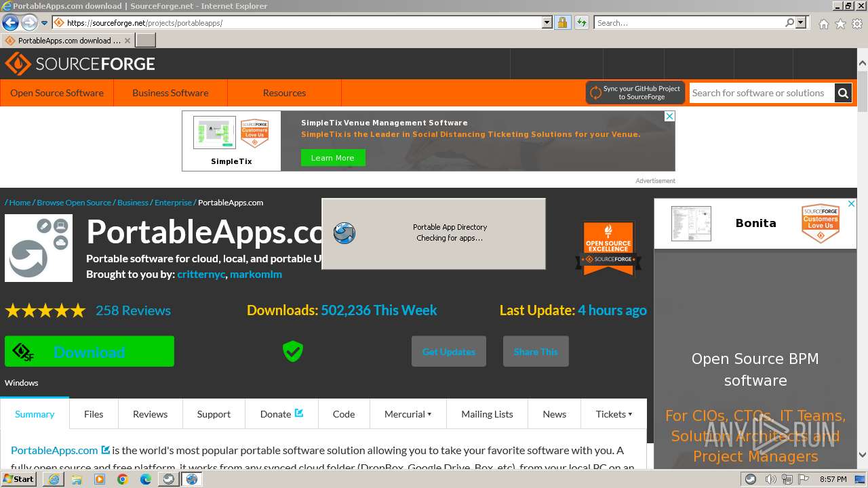Viewport: 868px width, 488px height.
Task: Click the five-star rating display
Action: [x=45, y=310]
